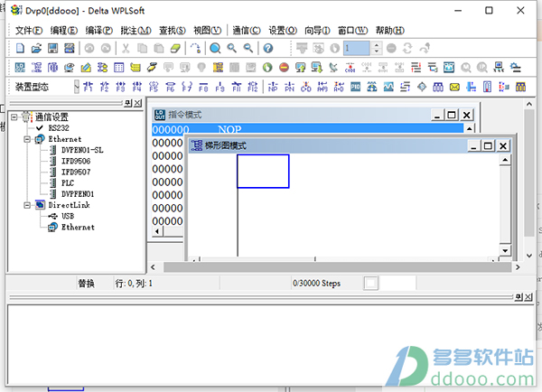Switch to ladder diagram mode via the toolbar icon
Viewport: 542px width, 392px height.
click(36, 68)
